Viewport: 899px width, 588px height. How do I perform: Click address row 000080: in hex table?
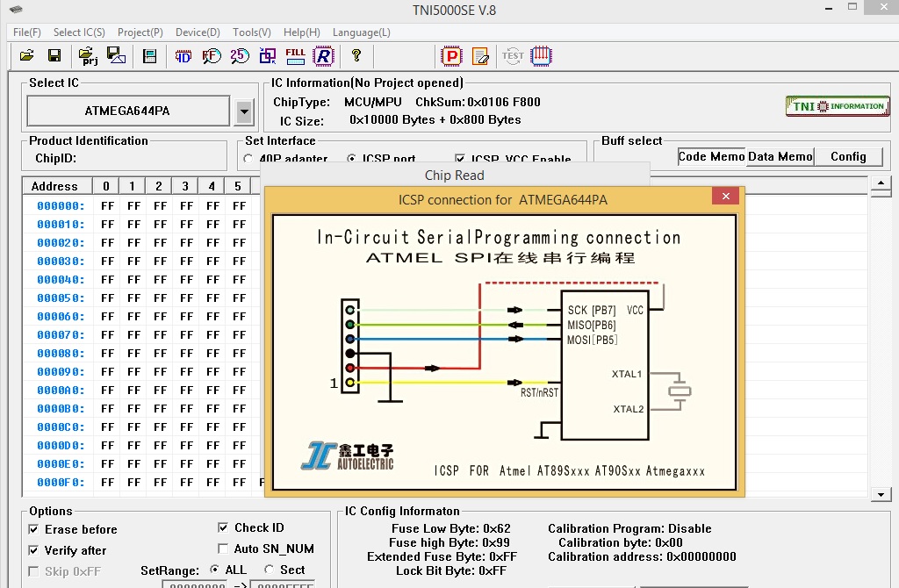pyautogui.click(x=61, y=354)
